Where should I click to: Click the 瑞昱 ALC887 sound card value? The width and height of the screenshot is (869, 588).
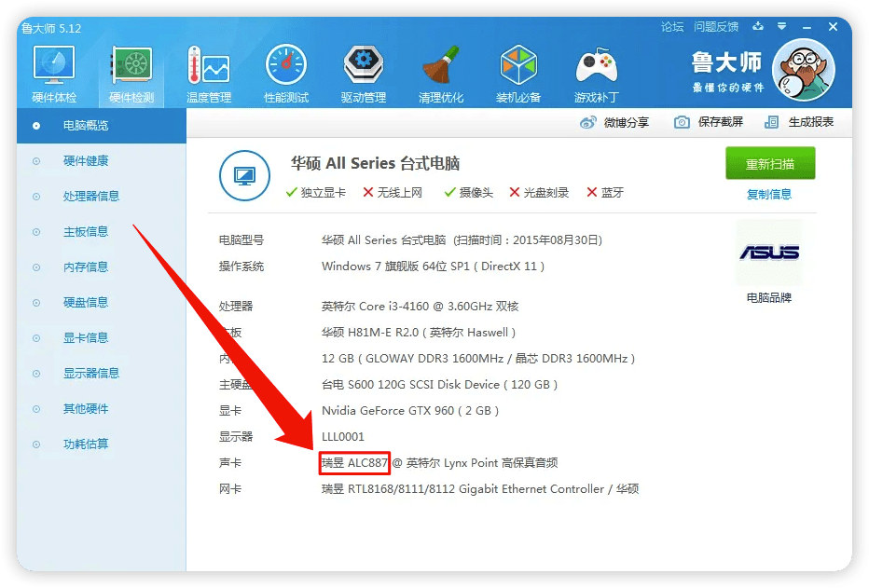354,463
